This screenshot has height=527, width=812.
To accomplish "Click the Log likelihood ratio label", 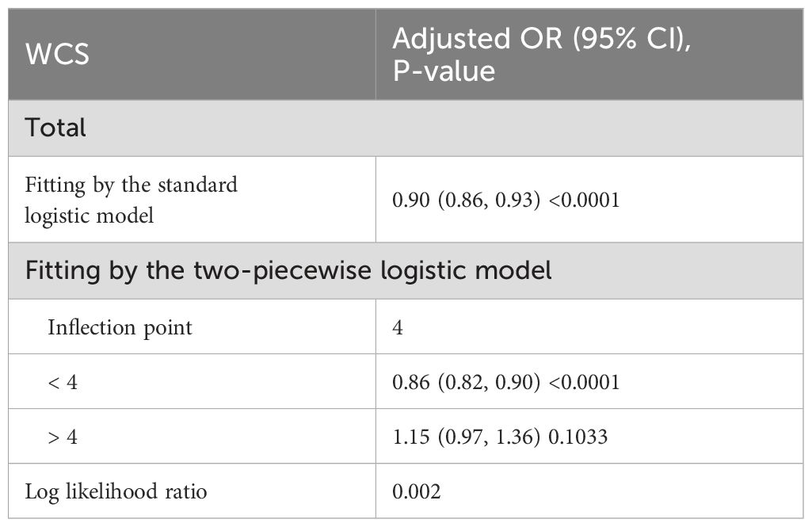I will click(116, 491).
